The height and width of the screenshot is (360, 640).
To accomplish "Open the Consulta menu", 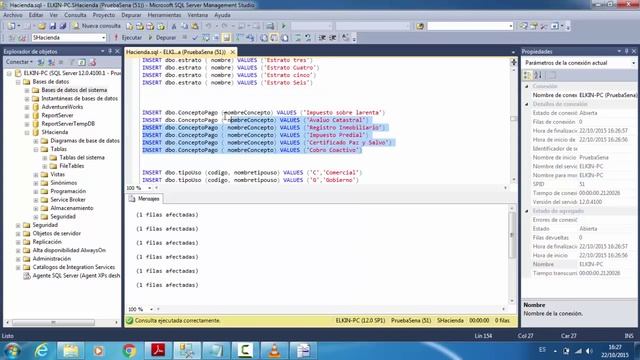I will click(x=75, y=15).
